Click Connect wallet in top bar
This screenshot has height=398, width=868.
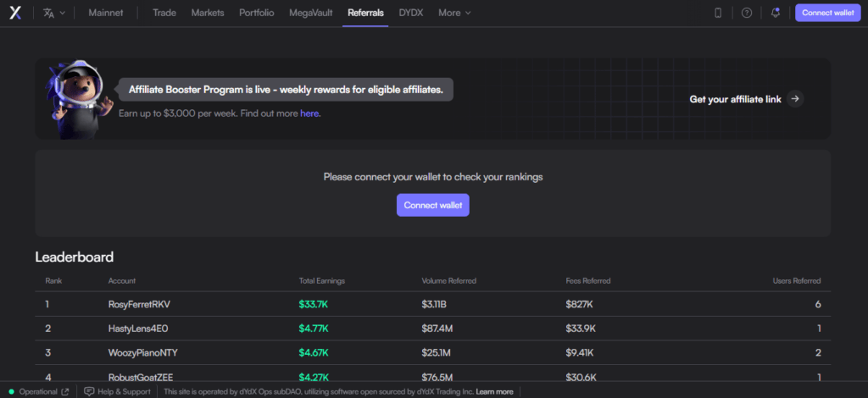pos(827,13)
